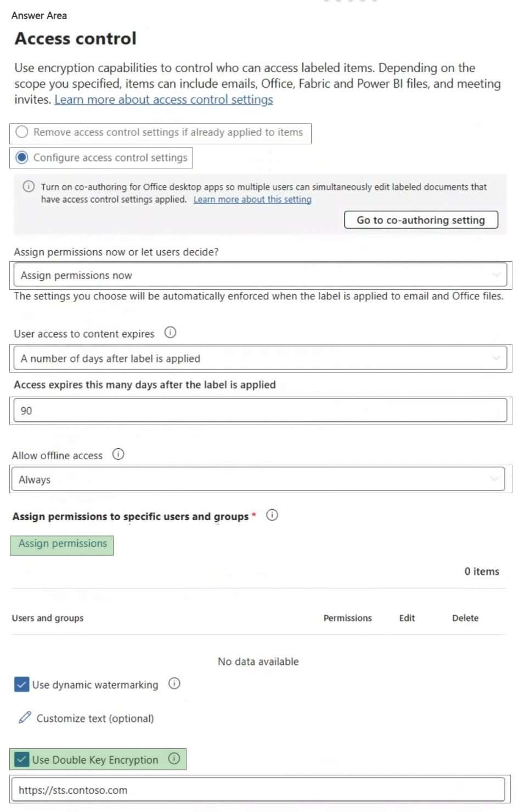
Task: Open the Assign permissions now dropdown
Action: tap(260, 275)
